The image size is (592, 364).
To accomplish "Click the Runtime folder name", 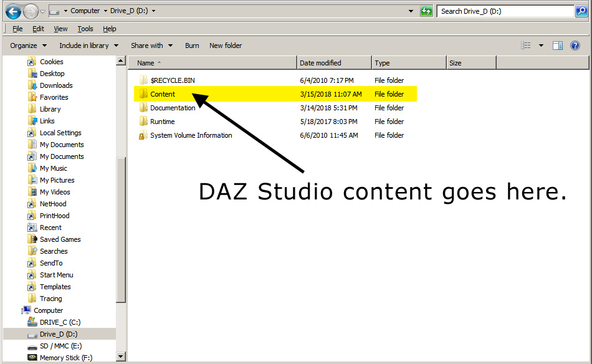I will [163, 122].
